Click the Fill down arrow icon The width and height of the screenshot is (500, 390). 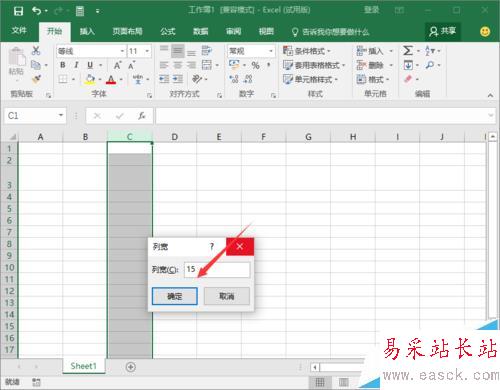pyautogui.click(x=408, y=65)
